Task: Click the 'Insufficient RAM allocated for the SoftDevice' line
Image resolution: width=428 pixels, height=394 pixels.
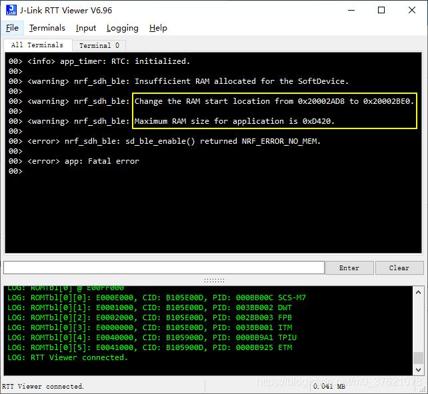Action: point(178,81)
